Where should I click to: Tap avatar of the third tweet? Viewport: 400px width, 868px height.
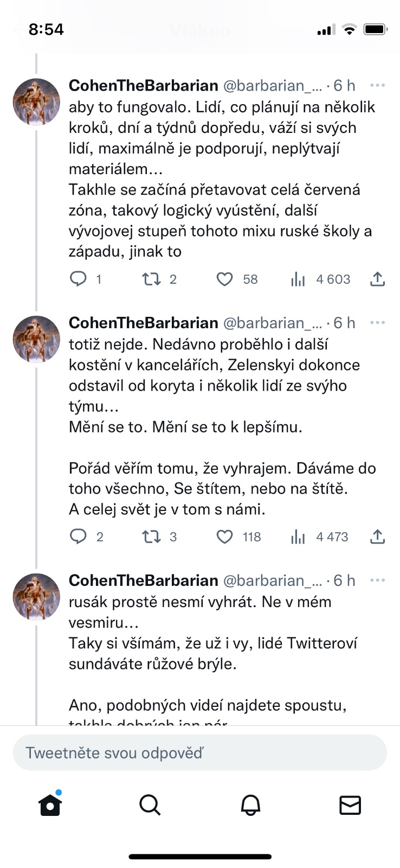click(36, 596)
